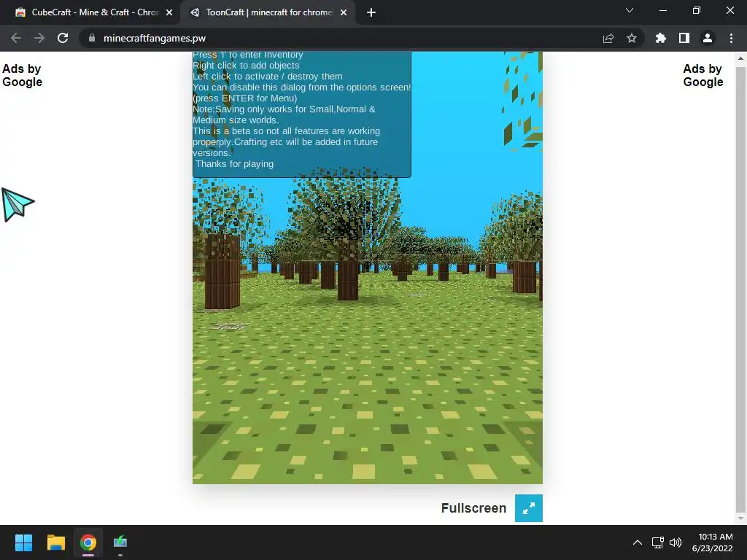Screen dimensions: 747x560
Task: View site information lock icon
Action: [x=92, y=38]
